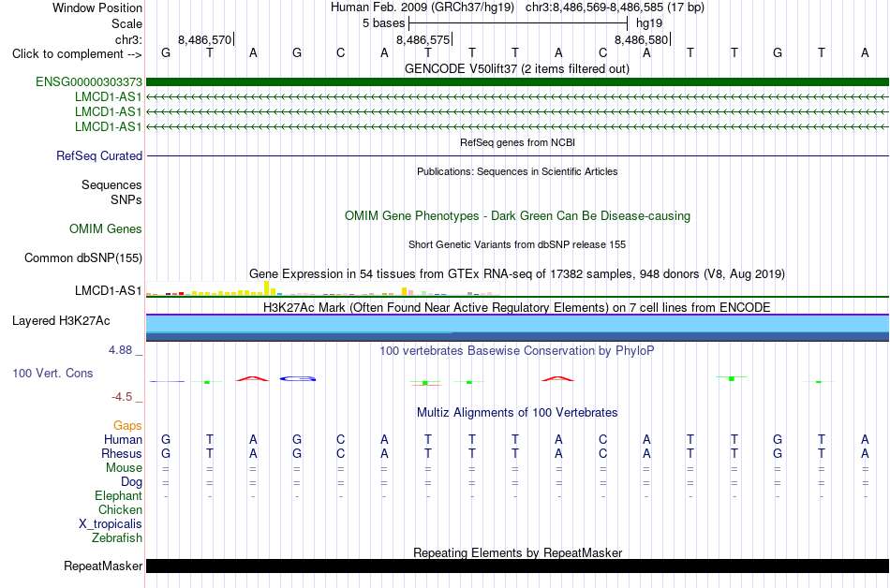890x588 pixels.
Task: Click the 'Click to complement -->' label
Action: (x=77, y=54)
